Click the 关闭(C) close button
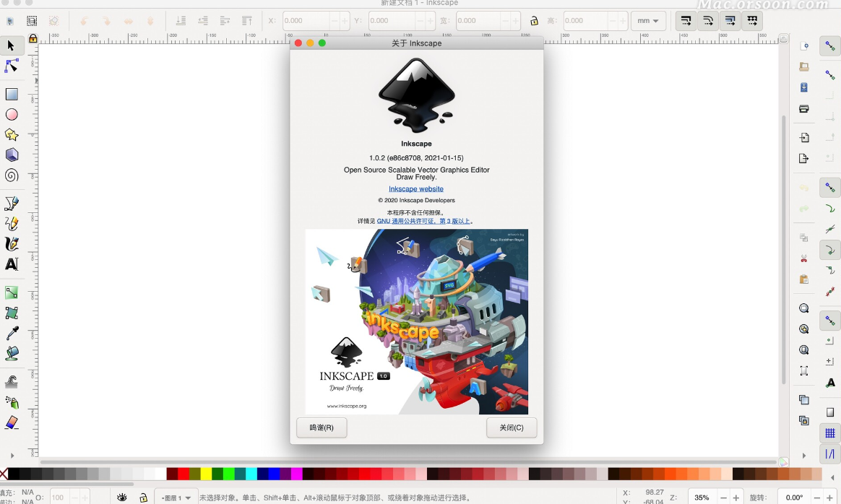The height and width of the screenshot is (504, 841). pyautogui.click(x=511, y=428)
